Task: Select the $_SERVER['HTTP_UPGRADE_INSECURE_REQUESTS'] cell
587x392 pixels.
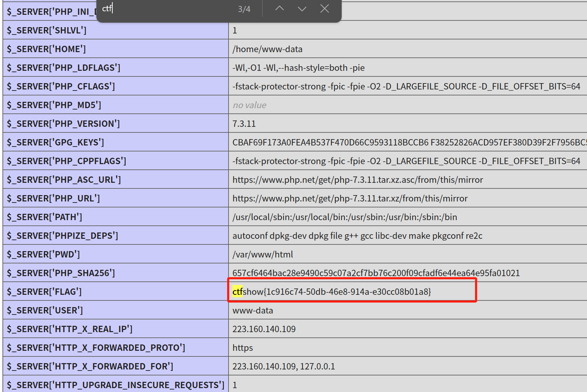Action: pyautogui.click(x=116, y=384)
